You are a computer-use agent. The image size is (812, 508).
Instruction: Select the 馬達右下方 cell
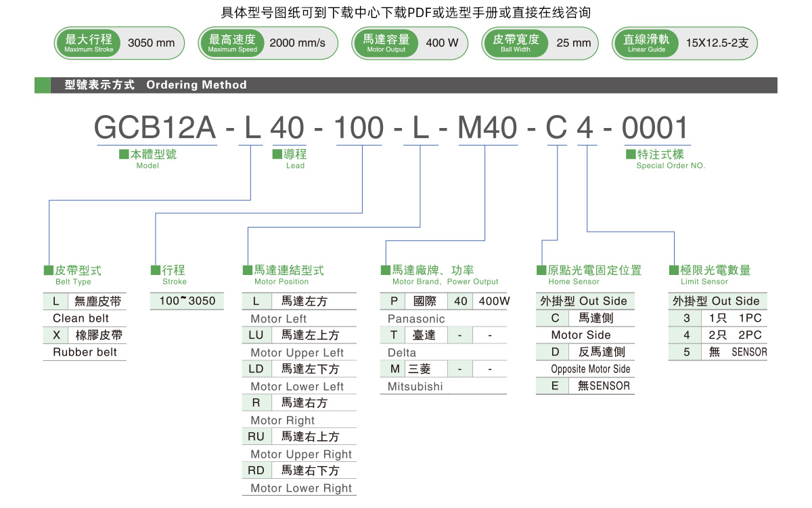(313, 471)
